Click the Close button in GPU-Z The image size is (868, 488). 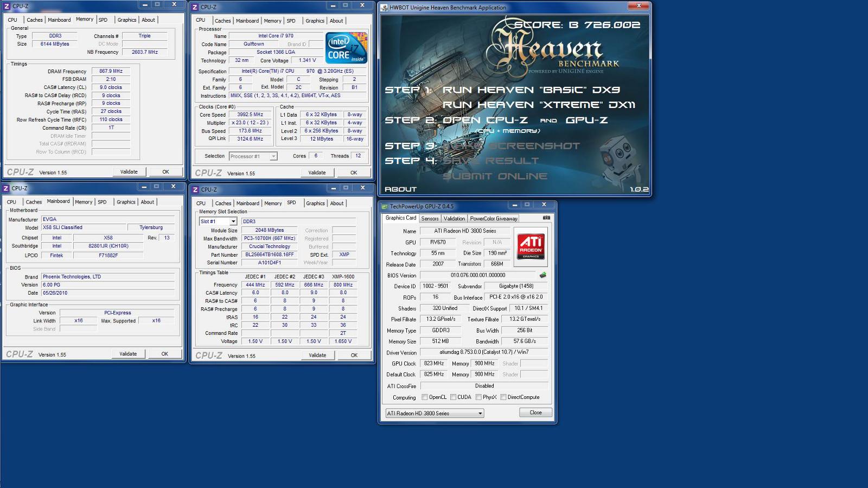tap(535, 413)
